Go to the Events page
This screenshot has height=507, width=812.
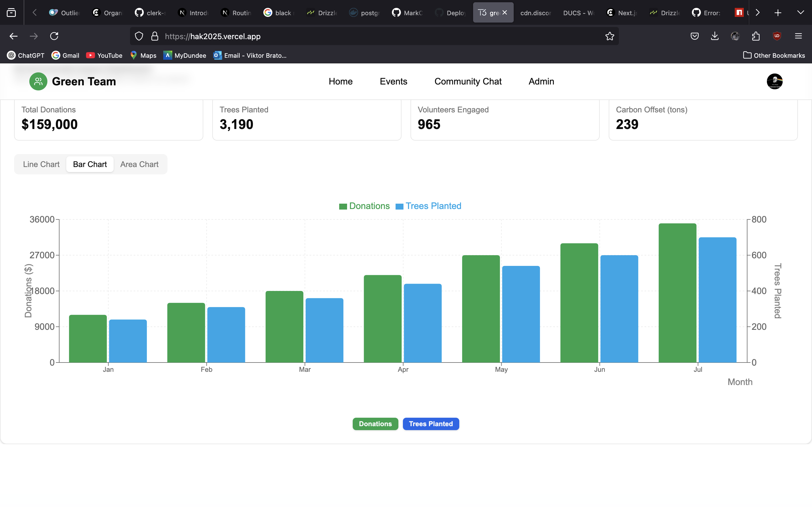pyautogui.click(x=393, y=81)
